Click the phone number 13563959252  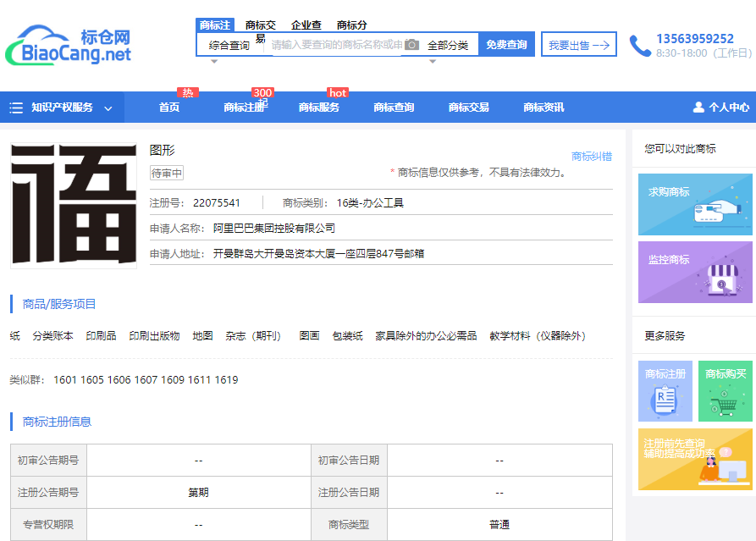tap(695, 39)
